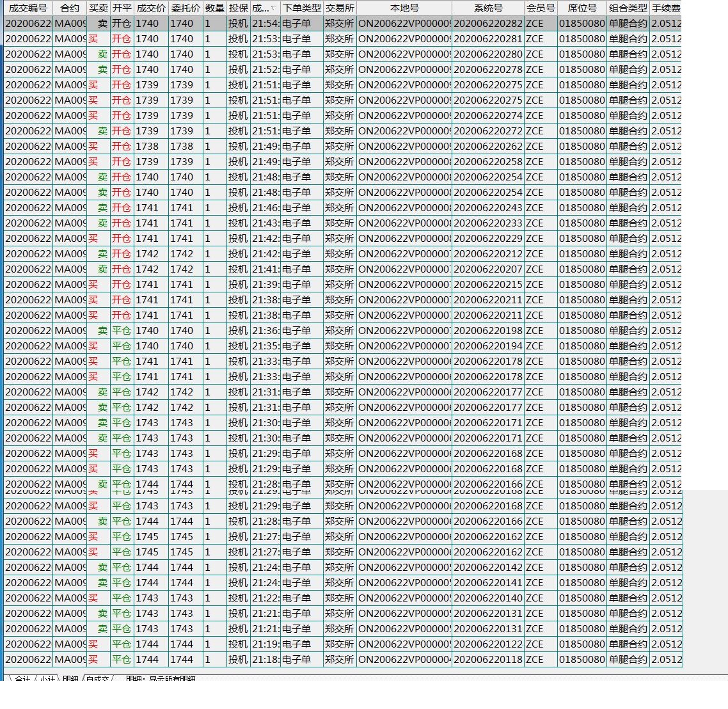
Task: Select system number 202006220207 cell
Action: pyautogui.click(x=488, y=269)
